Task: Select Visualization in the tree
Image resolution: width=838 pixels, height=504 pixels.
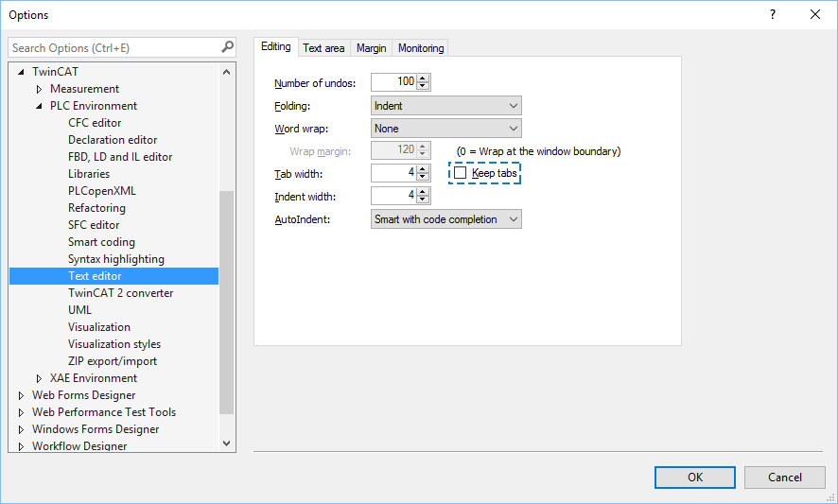Action: (x=99, y=327)
